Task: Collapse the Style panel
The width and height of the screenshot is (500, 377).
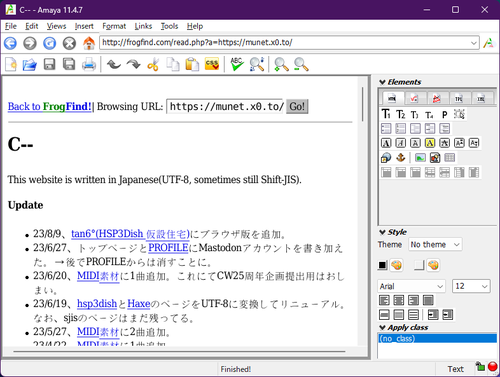Action: pyautogui.click(x=382, y=232)
